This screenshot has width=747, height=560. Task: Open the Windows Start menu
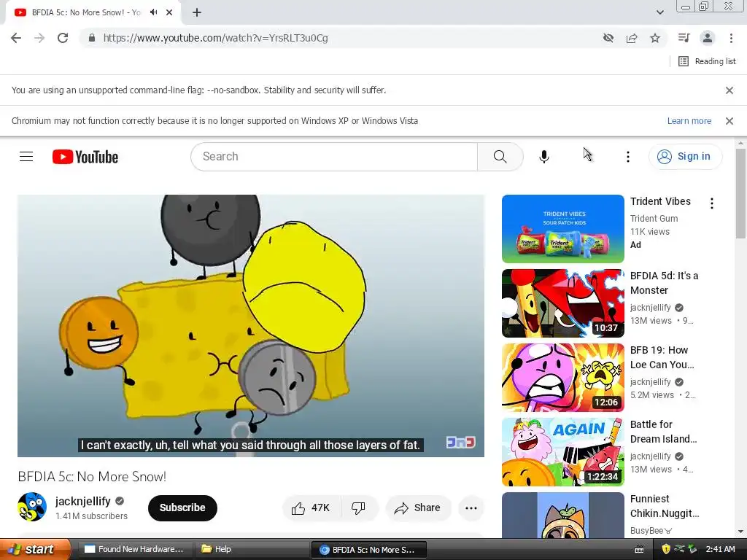point(34,549)
